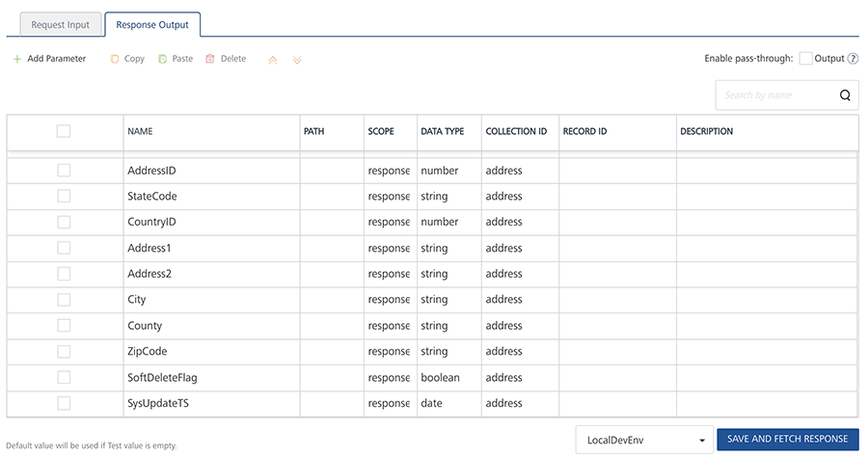The width and height of the screenshot is (868, 458).
Task: Click the Paste icon
Action: click(162, 59)
